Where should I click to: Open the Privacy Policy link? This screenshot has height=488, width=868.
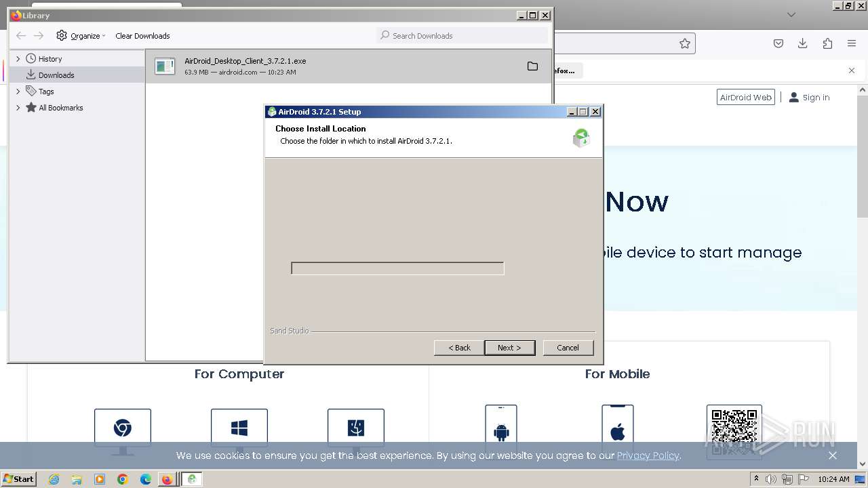click(x=648, y=455)
